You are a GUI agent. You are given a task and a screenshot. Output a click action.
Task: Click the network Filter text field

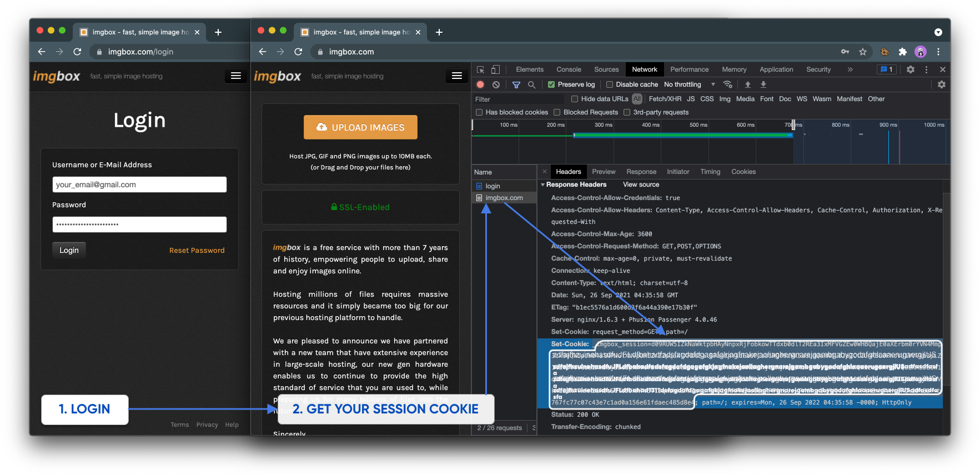518,99
